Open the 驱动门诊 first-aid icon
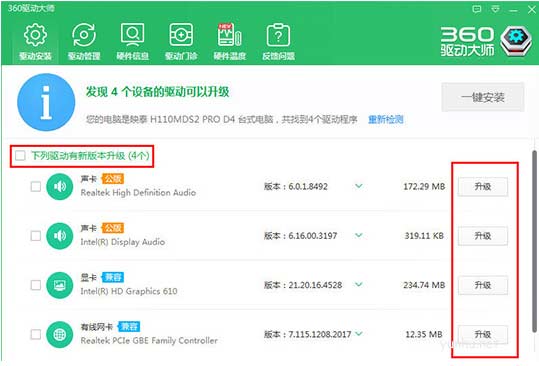 [181, 34]
